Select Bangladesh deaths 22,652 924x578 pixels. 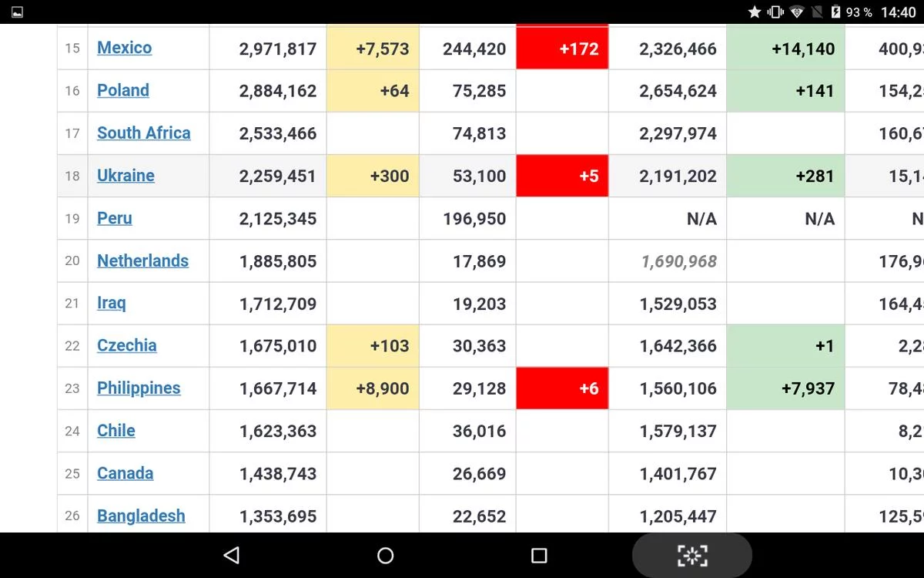480,516
